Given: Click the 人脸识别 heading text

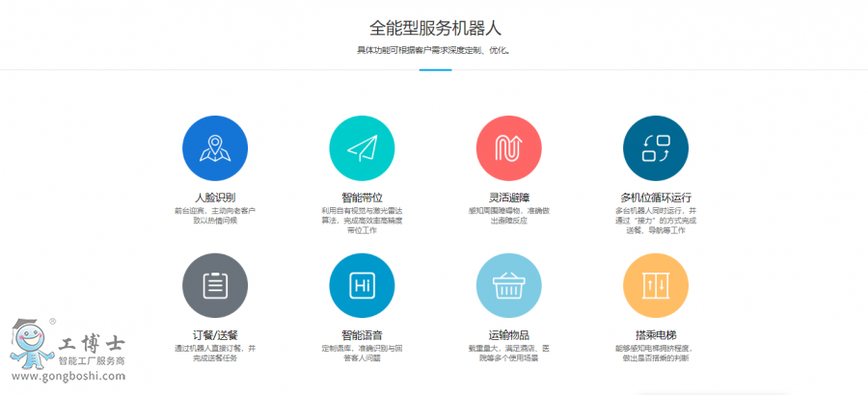Looking at the screenshot, I should tap(215, 197).
